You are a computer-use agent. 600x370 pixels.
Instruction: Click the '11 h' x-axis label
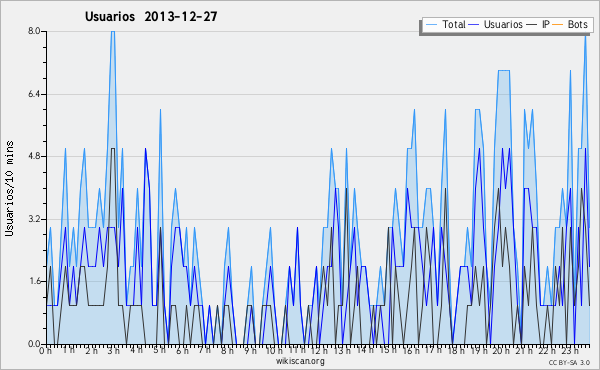pyautogui.click(x=297, y=350)
